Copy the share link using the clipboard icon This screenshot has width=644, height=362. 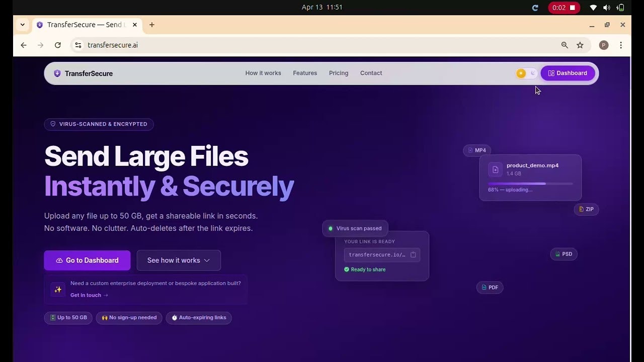(413, 254)
